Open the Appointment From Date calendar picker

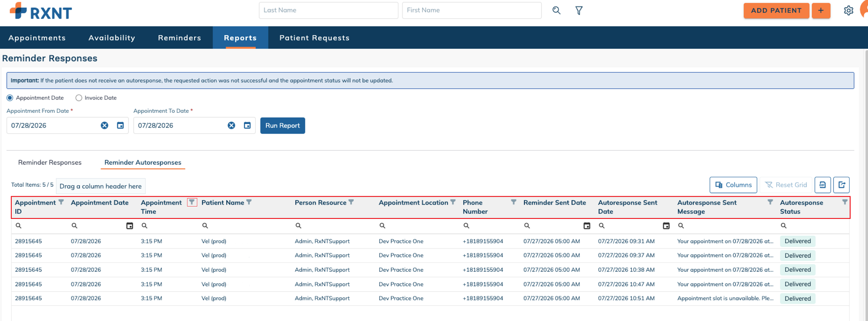(x=120, y=126)
